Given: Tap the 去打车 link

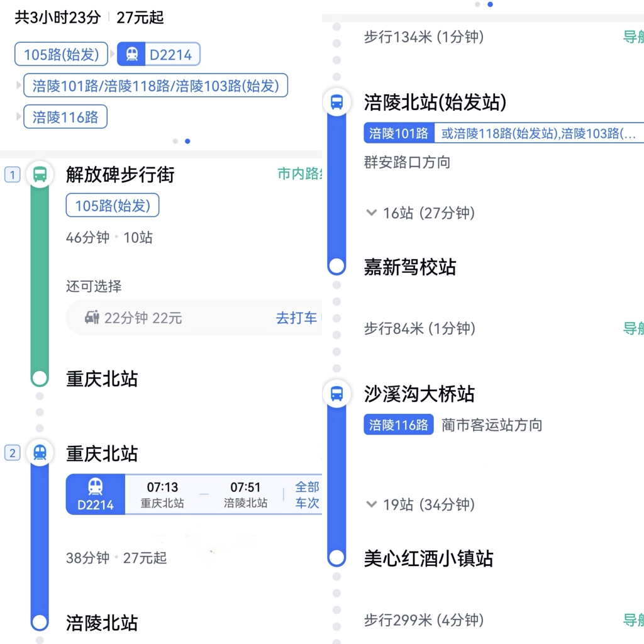Looking at the screenshot, I should (x=296, y=318).
